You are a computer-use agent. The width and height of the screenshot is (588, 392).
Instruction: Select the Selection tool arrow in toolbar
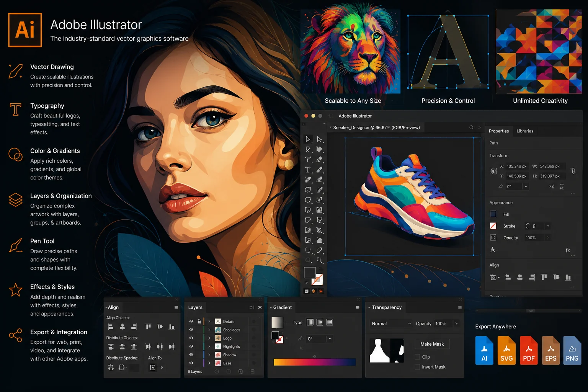(x=308, y=139)
